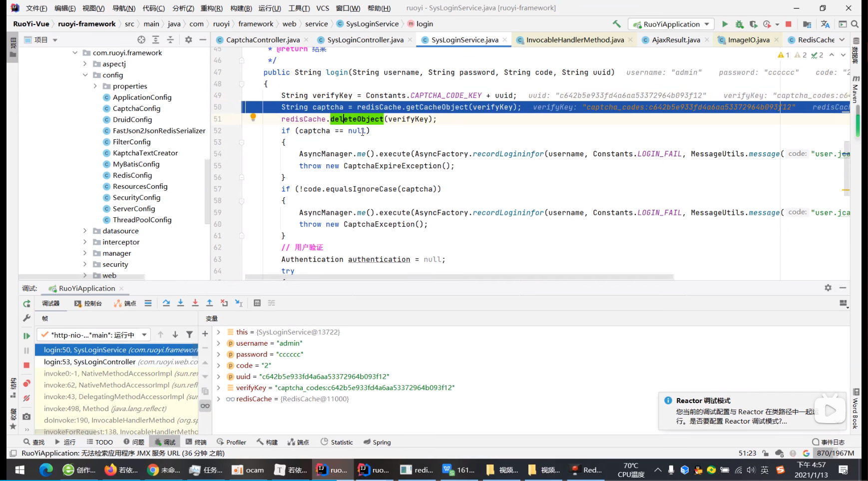Click the intention lightbulb on line 51
This screenshot has height=481, width=868.
pyautogui.click(x=253, y=117)
